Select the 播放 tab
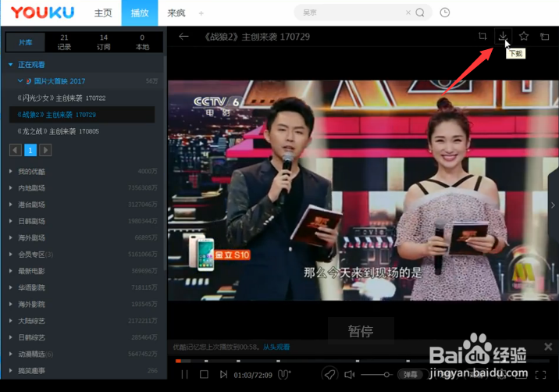 point(140,12)
